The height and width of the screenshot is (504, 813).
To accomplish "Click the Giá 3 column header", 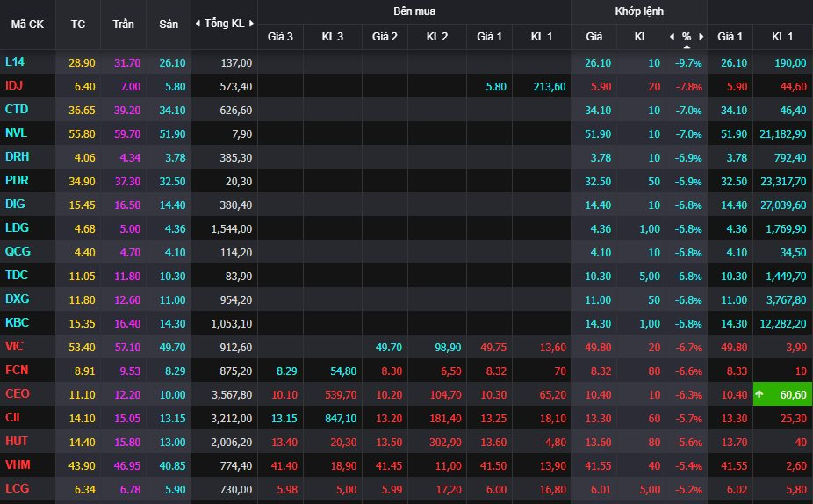I will [281, 37].
